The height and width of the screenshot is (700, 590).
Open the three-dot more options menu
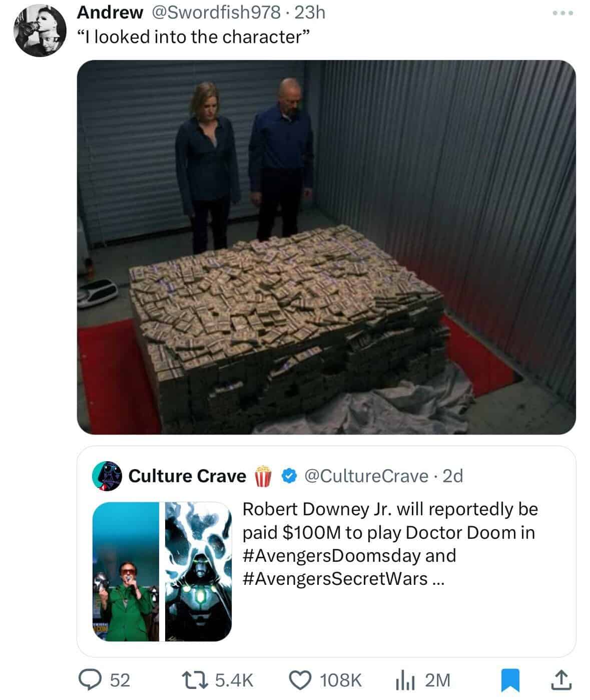(x=563, y=13)
